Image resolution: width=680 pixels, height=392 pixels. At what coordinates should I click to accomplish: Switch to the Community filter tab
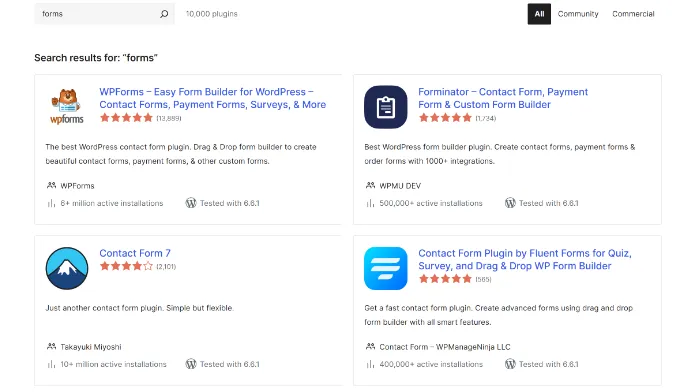tap(578, 14)
